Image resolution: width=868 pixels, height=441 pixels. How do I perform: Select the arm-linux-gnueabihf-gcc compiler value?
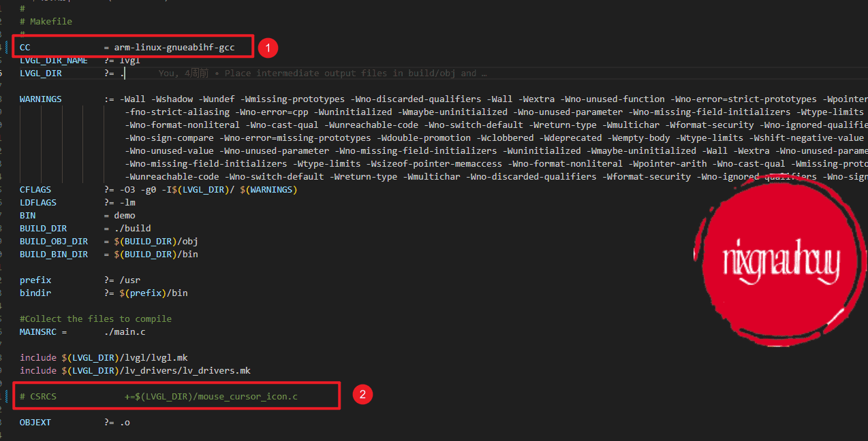[x=174, y=47]
